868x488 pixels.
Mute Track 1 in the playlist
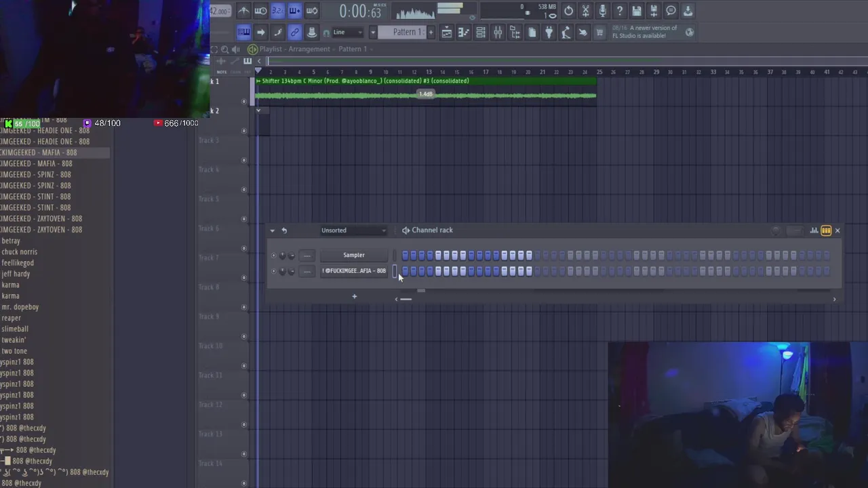(x=244, y=102)
